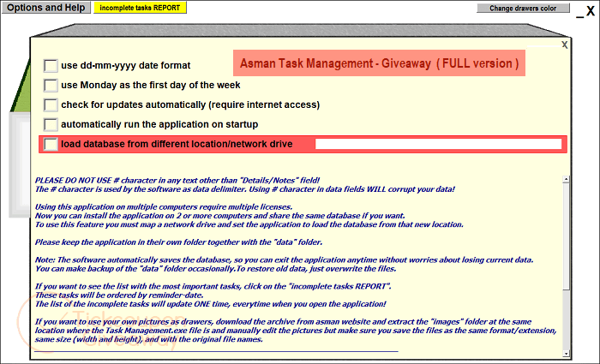
Task: Click the line starting "To use this feature"
Action: (249, 224)
